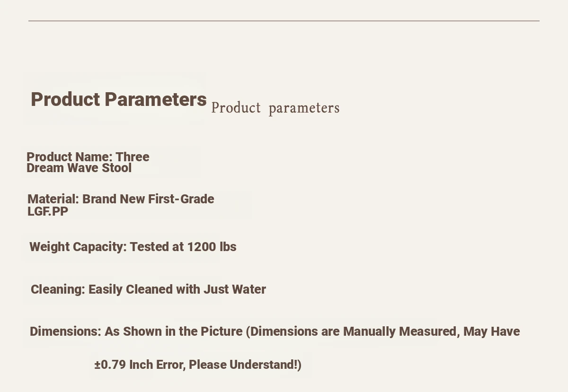Click the 'Cleaning:' label

[58, 289]
